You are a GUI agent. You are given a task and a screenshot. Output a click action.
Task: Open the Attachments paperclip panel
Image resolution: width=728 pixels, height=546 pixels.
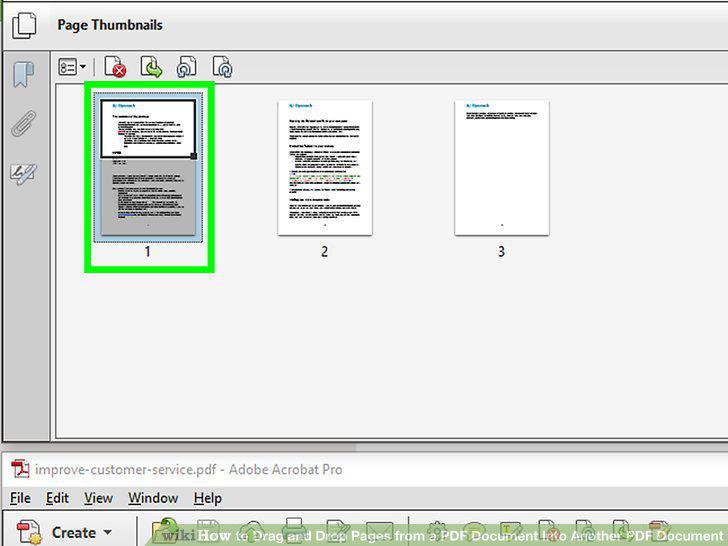[x=24, y=123]
